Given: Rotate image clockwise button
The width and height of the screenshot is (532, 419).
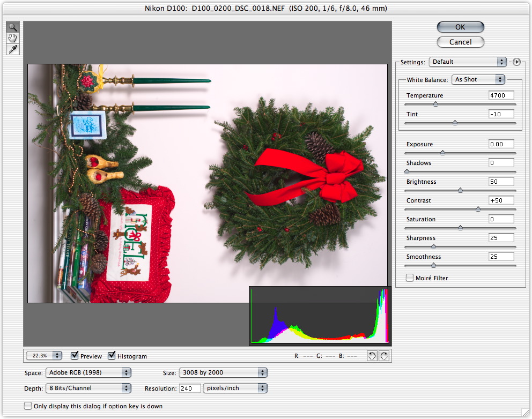Looking at the screenshot, I should (383, 356).
